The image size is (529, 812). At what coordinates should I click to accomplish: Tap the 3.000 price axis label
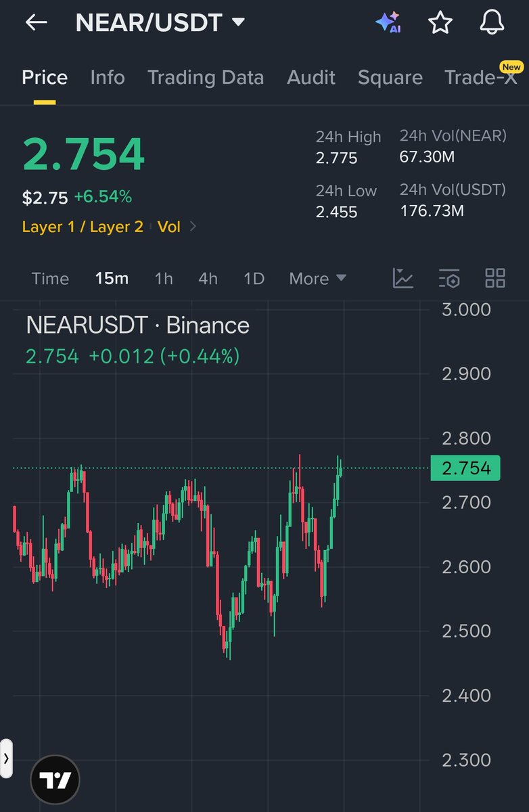466,309
